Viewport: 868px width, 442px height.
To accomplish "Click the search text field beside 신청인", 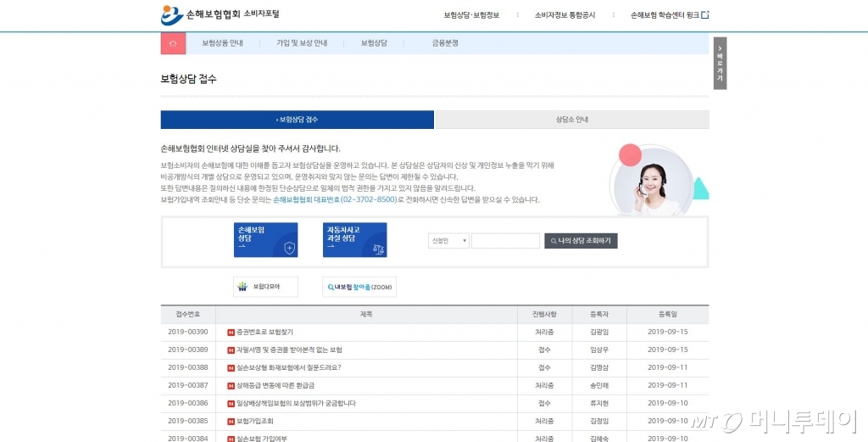I will [505, 241].
